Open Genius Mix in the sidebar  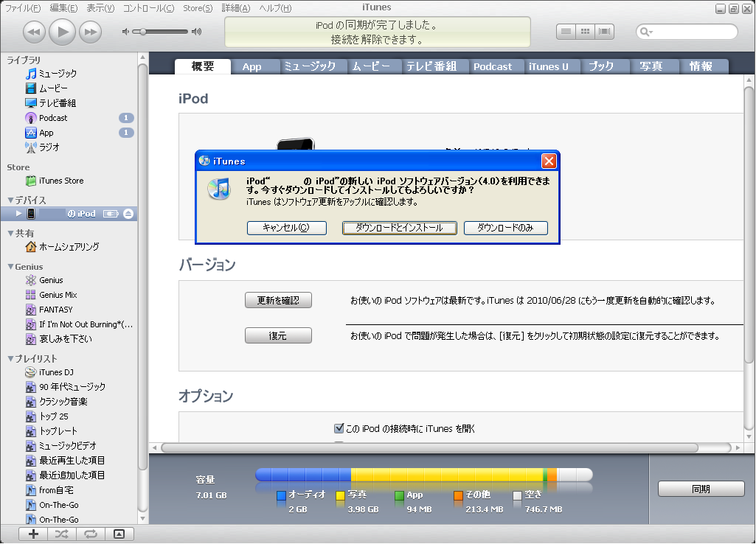pyautogui.click(x=51, y=295)
